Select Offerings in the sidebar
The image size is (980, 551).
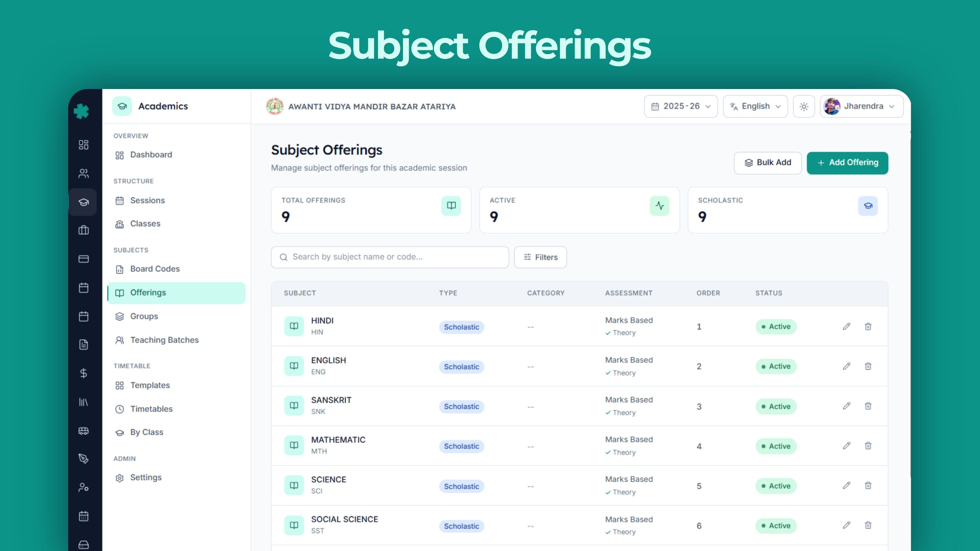pos(176,293)
